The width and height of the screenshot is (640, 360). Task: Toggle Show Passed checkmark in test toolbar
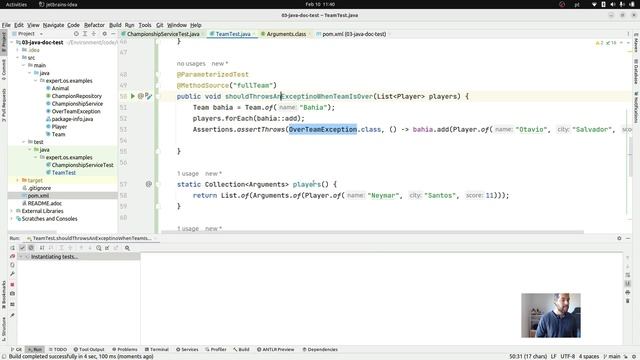pyautogui.click(x=22, y=248)
